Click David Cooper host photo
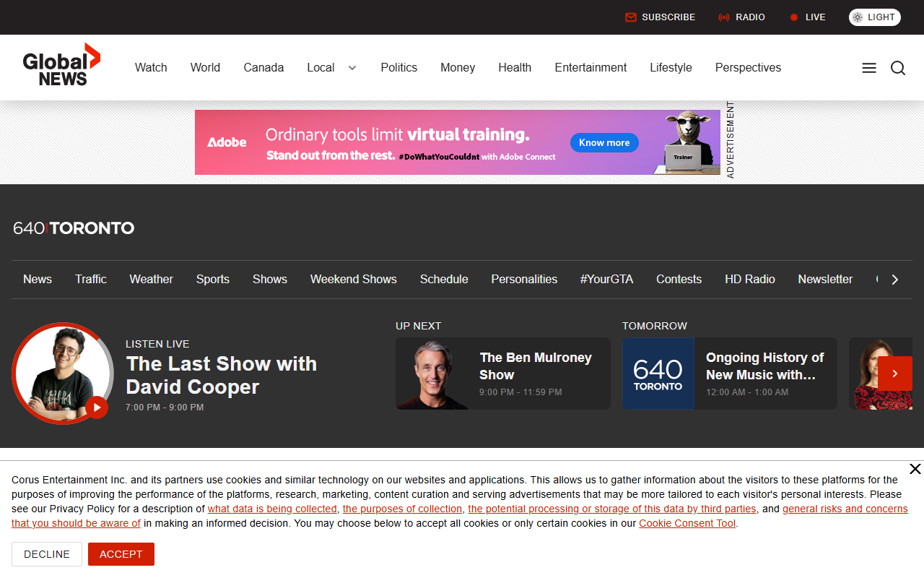 (61, 373)
